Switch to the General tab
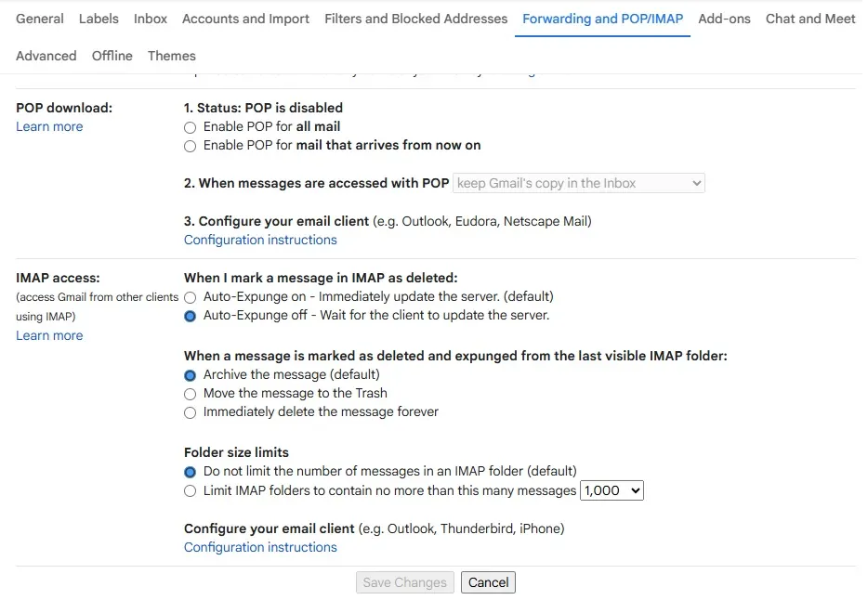Viewport: 868px width, 613px height. [x=39, y=19]
